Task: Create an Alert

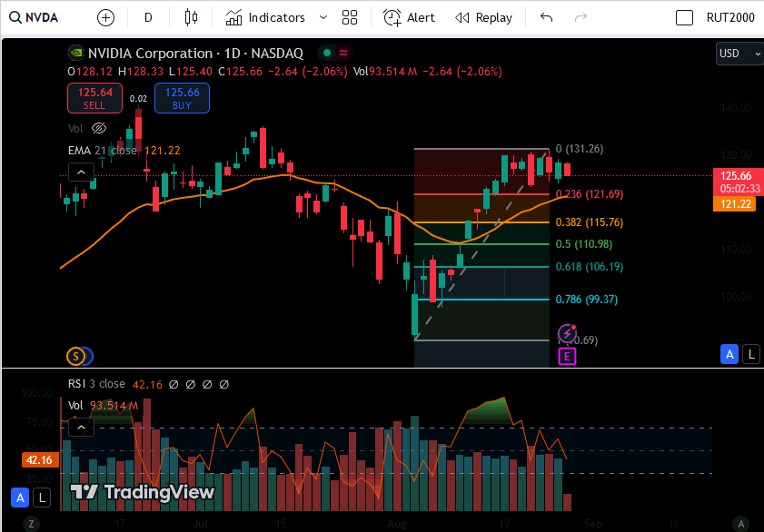Action: tap(409, 18)
